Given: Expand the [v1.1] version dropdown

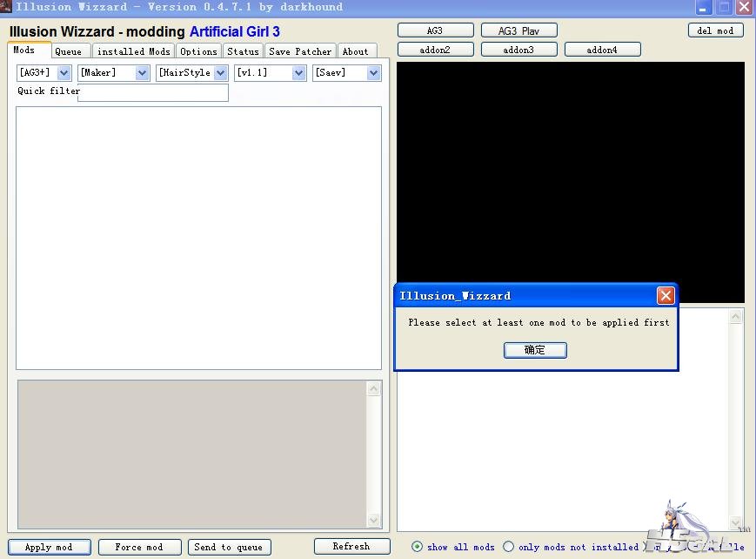Looking at the screenshot, I should click(x=299, y=73).
